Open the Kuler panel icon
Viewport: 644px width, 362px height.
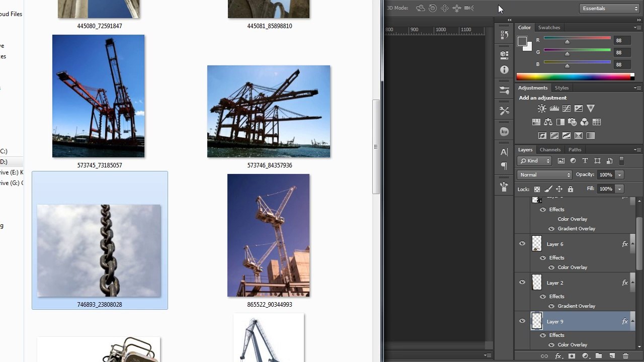504,132
